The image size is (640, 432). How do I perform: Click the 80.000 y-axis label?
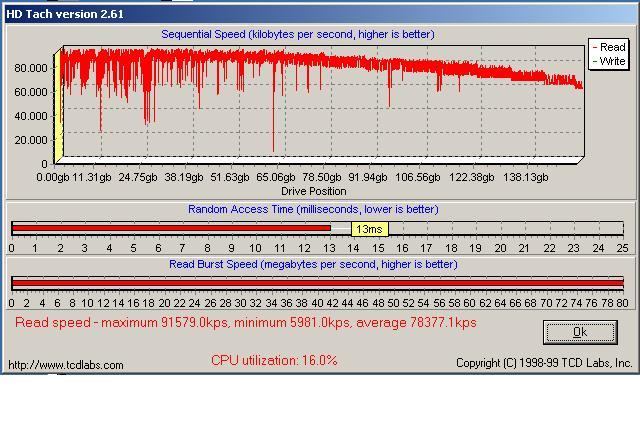(x=31, y=68)
